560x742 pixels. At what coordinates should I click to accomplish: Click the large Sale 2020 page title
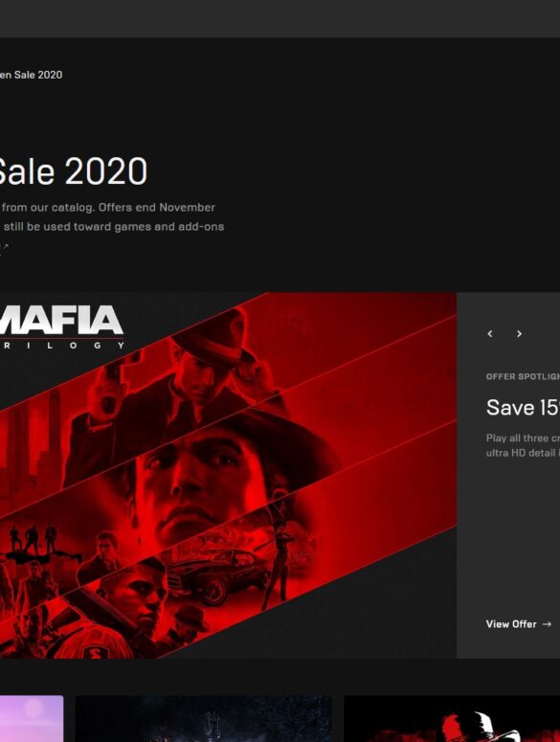[74, 171]
